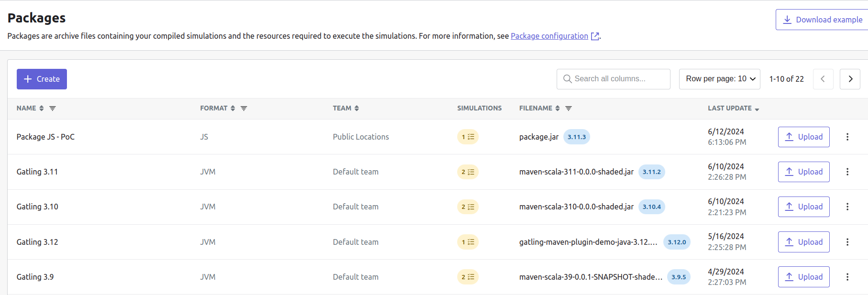The height and width of the screenshot is (295, 868).
Task: Click the JS format cell
Action: 204,137
